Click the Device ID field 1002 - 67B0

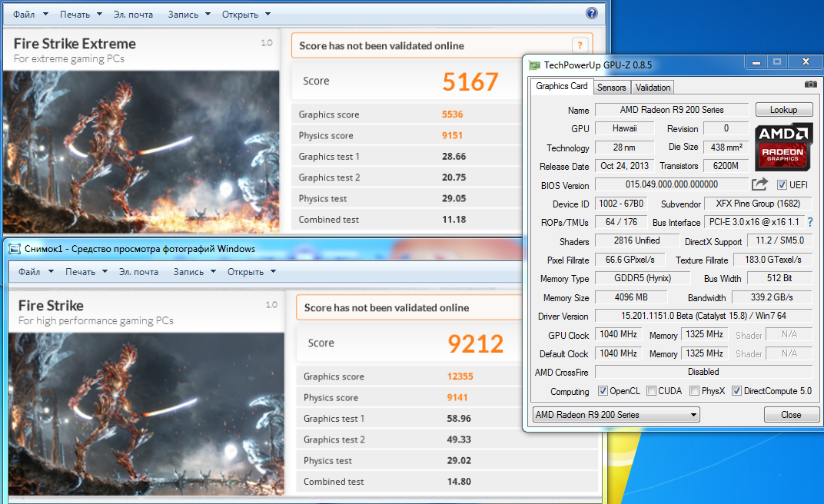coord(621,204)
